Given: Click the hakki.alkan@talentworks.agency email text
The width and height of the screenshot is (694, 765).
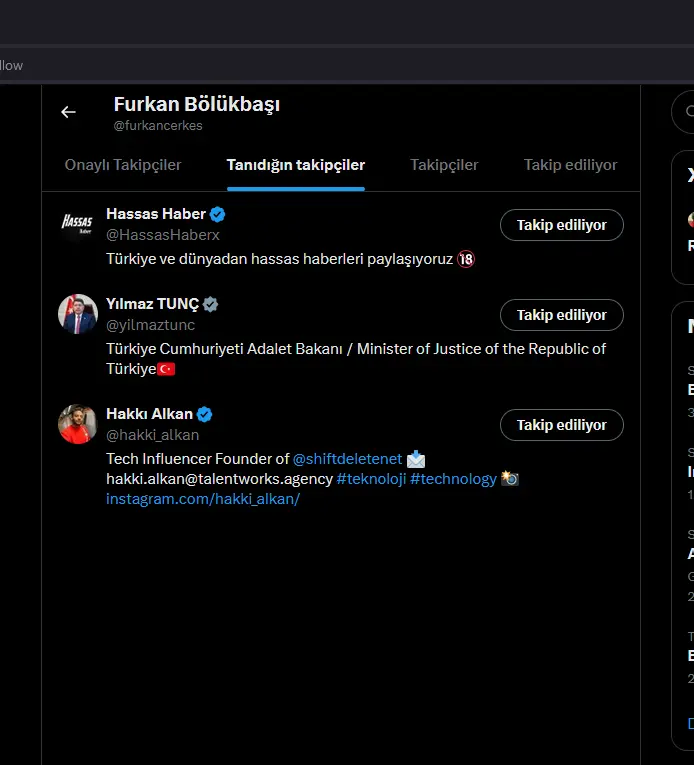Looking at the screenshot, I should [x=220, y=479].
